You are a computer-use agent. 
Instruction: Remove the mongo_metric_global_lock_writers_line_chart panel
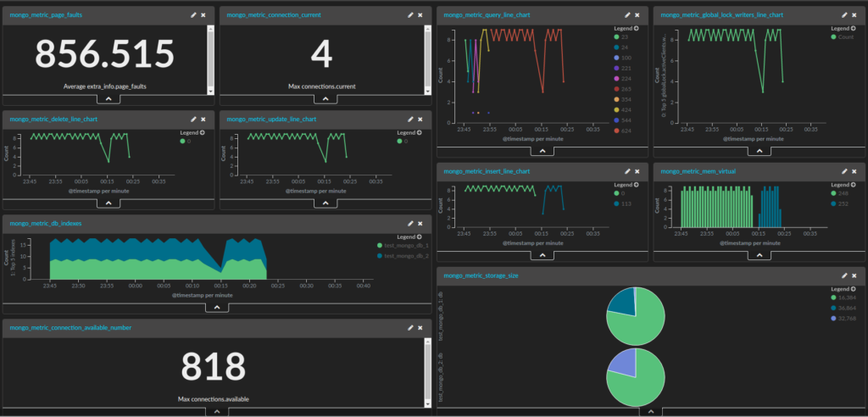click(x=854, y=15)
